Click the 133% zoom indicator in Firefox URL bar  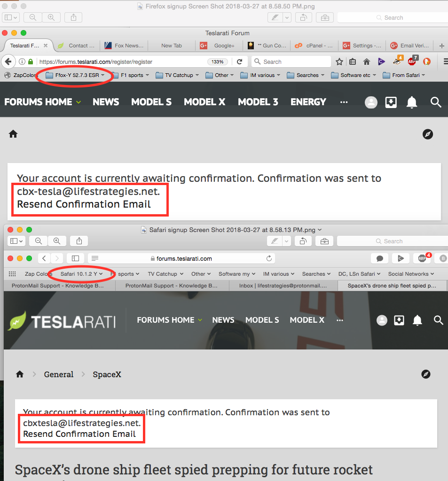(x=217, y=62)
